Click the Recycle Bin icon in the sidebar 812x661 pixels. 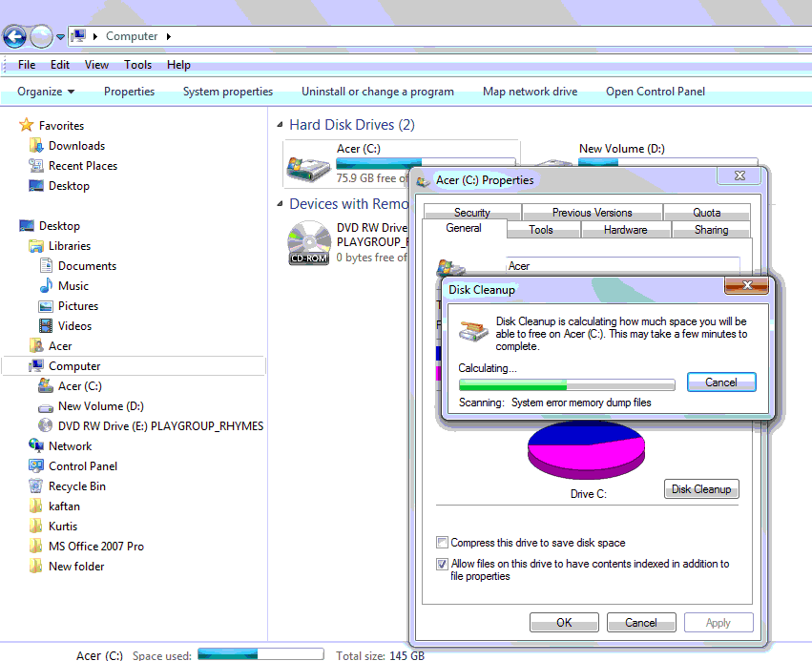(36, 486)
